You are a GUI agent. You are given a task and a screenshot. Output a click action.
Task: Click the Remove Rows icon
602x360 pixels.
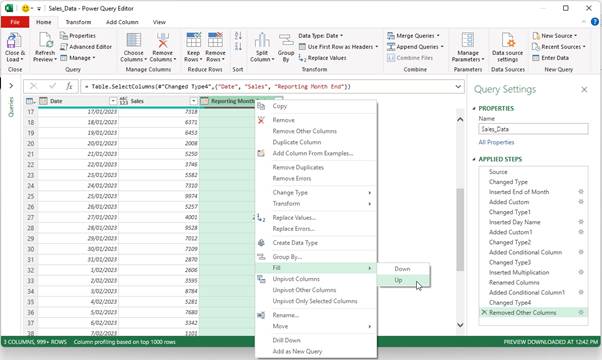tap(215, 40)
